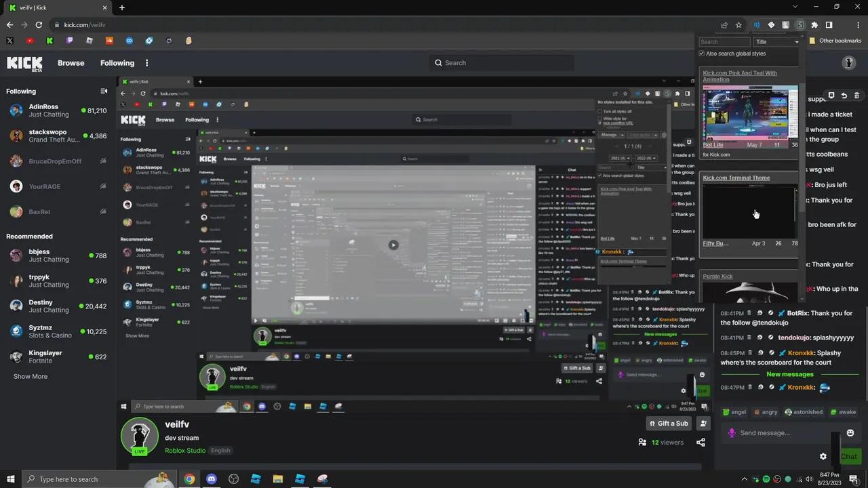Click the user list icon beside Gift a Sub
The image size is (868, 488).
pos(703,423)
